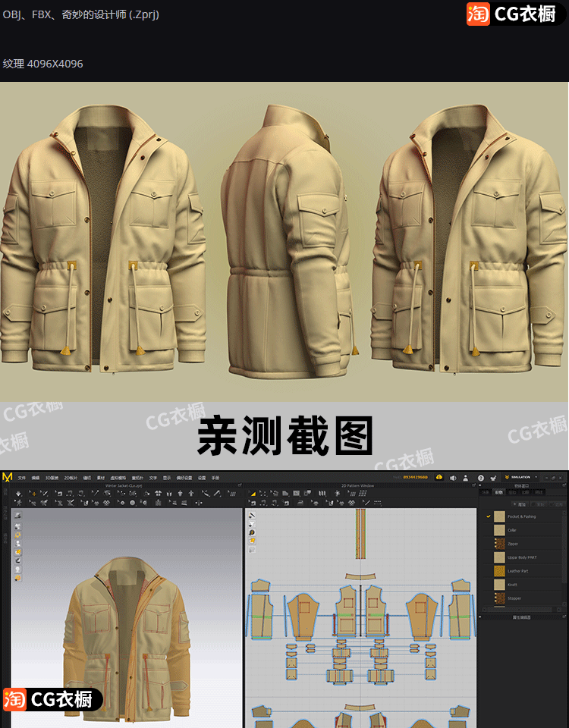Open the help question mark icon
This screenshot has width=569, height=728.
480,478
